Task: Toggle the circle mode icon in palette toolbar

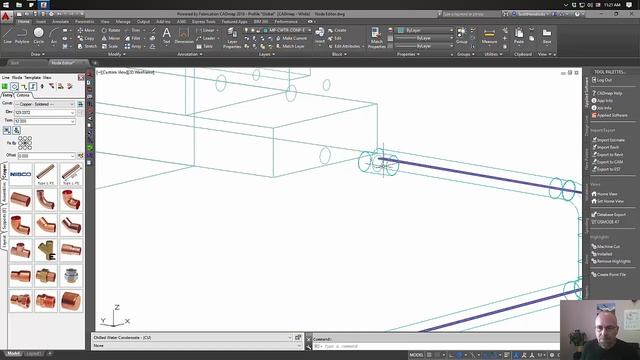Action: pyautogui.click(x=14, y=87)
